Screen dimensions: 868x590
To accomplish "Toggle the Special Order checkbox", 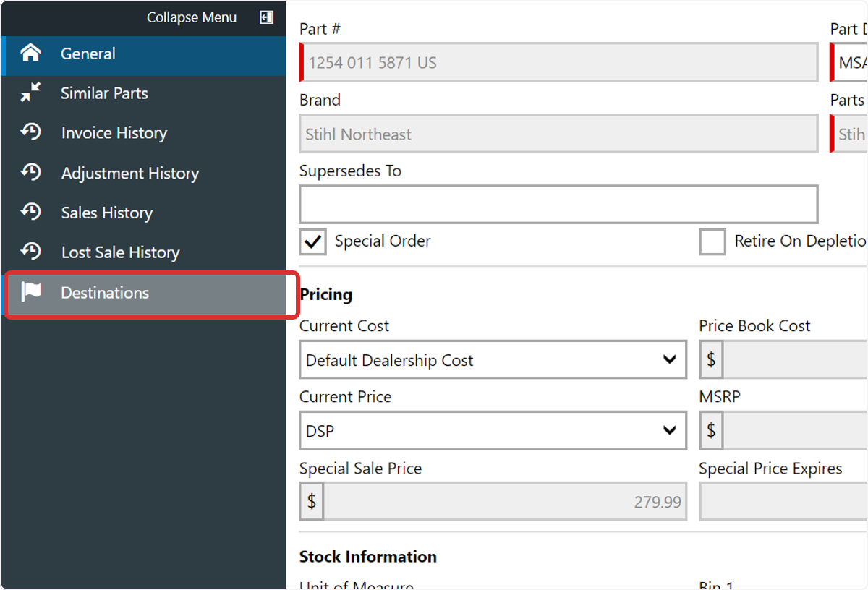I will pos(313,241).
